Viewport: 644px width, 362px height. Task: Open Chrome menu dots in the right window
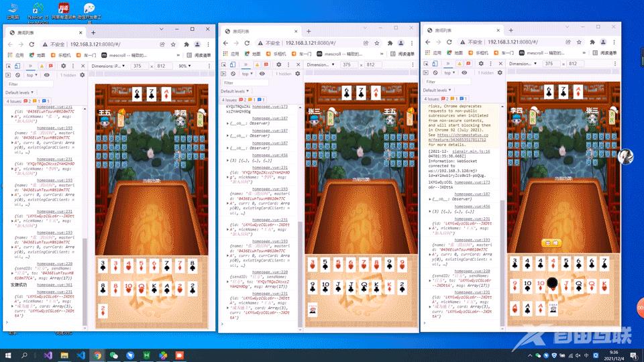click(614, 42)
